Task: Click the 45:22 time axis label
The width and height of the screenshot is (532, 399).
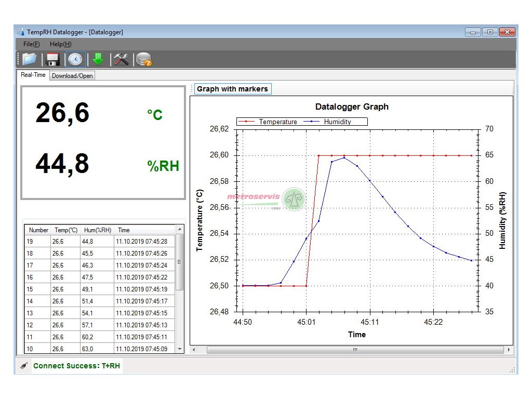Action: pyautogui.click(x=433, y=322)
